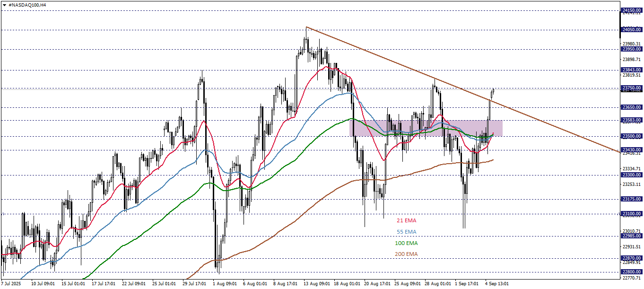Click the 23583.00 price level label

632,120
